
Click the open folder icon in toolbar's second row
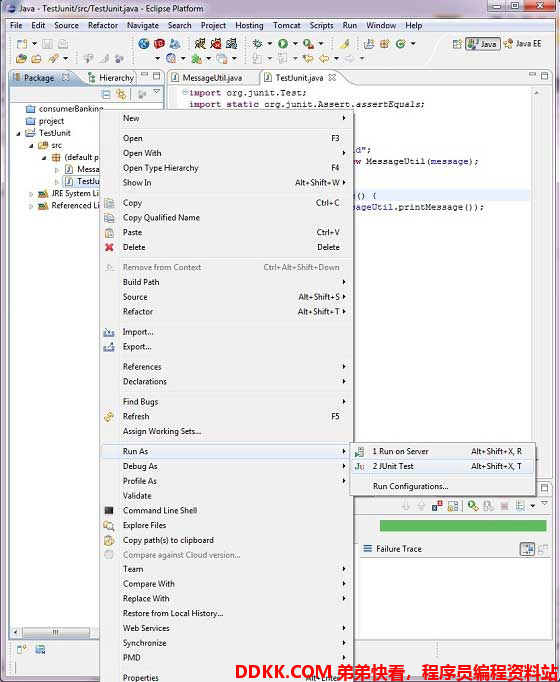pos(21,58)
